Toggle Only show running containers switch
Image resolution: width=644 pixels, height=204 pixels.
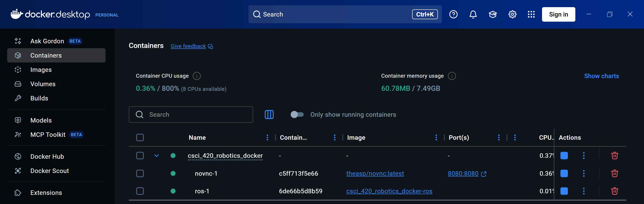coord(297,114)
